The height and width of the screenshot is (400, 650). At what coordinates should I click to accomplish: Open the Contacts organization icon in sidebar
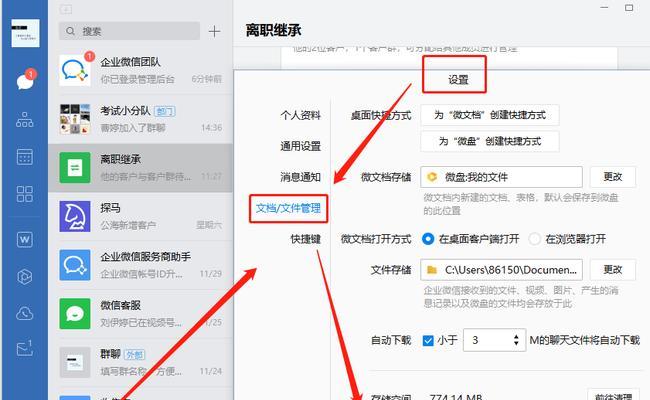[x=25, y=120]
